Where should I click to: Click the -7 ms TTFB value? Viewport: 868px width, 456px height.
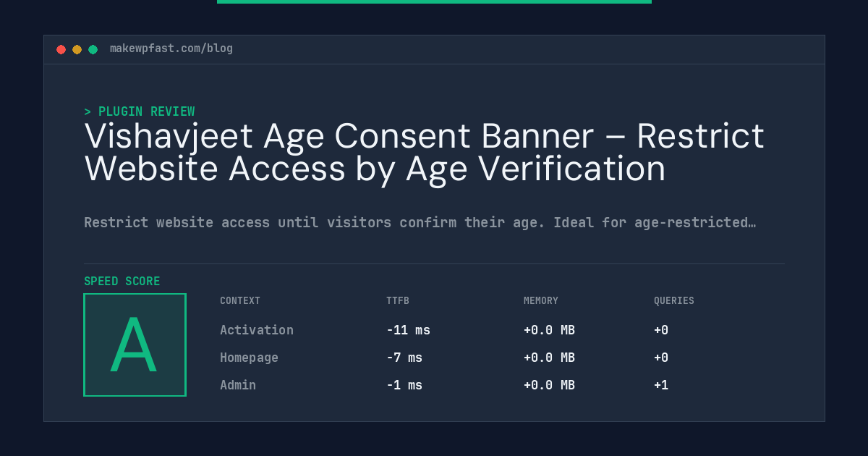point(404,358)
